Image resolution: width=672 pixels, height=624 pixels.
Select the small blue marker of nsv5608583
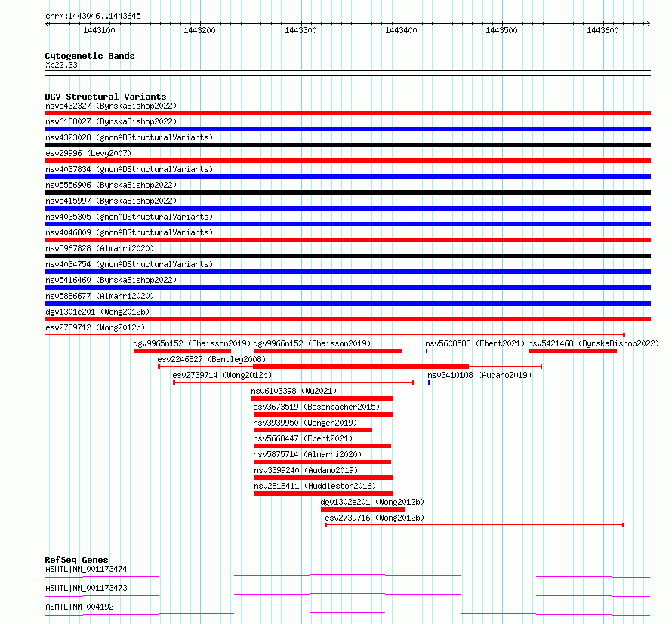(x=427, y=351)
